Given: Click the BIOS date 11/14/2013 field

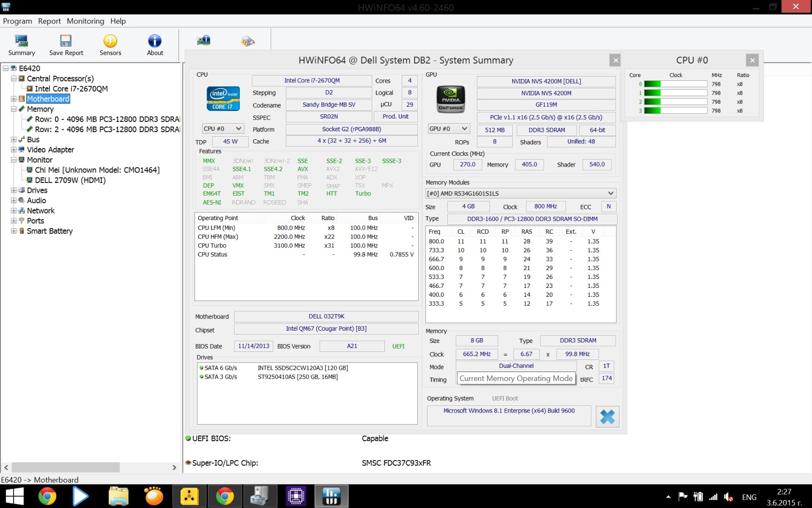Looking at the screenshot, I should point(254,346).
